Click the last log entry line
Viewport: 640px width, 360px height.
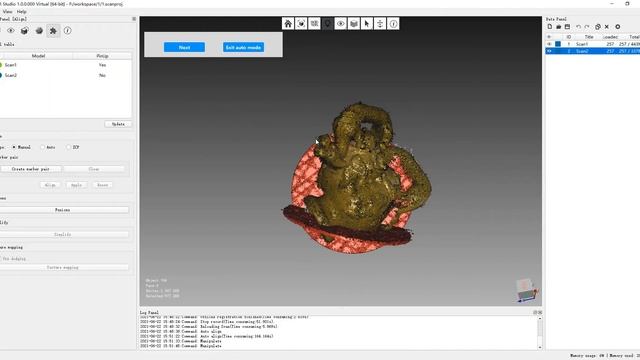(180, 346)
